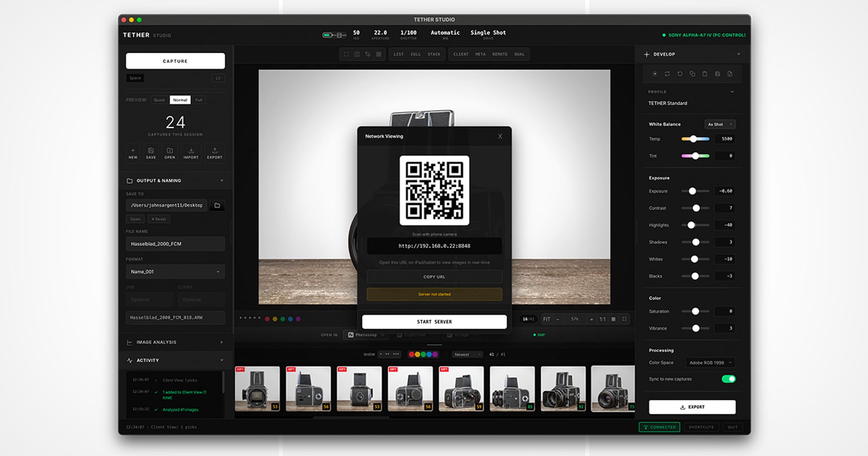
Task: Click the Copy URL button
Action: tap(435, 277)
